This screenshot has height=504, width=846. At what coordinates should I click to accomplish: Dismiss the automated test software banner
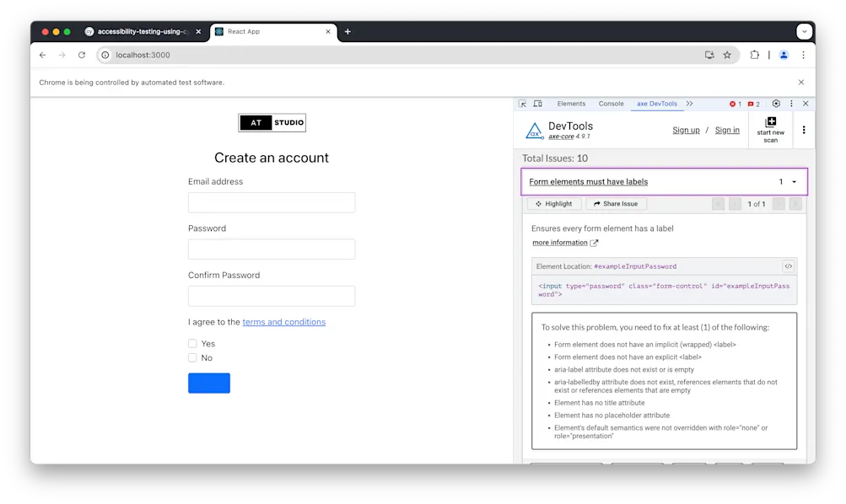point(801,83)
